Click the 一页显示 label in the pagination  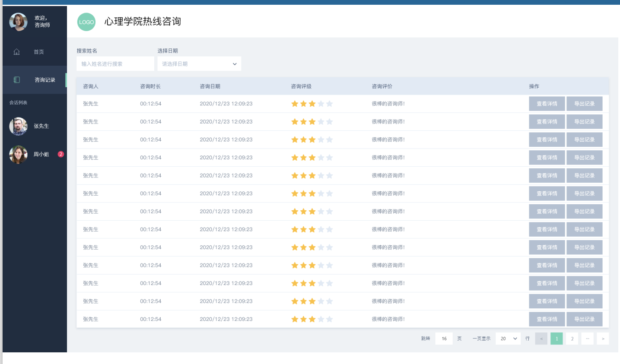[481, 339]
